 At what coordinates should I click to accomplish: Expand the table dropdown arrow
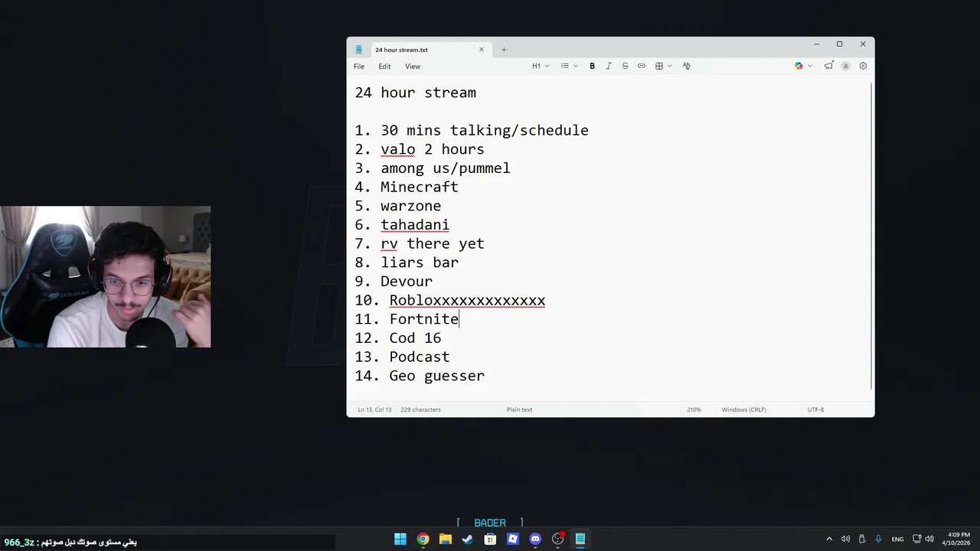click(x=669, y=66)
